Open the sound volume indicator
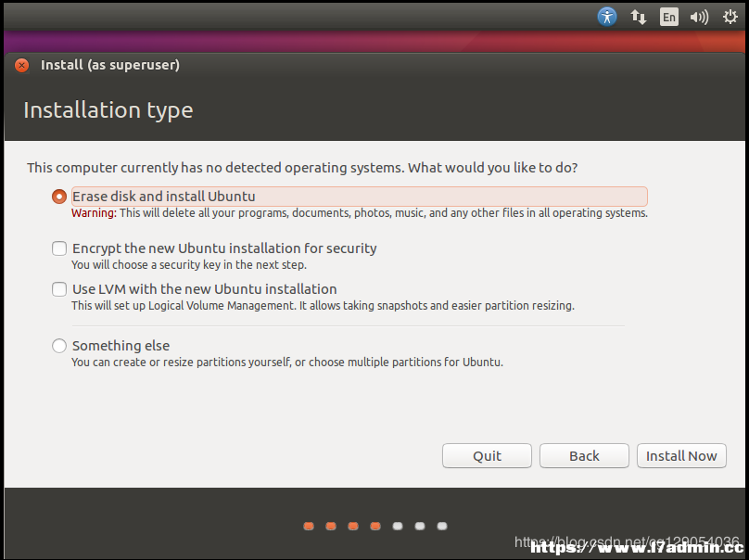Viewport: 749px width, 560px height. 699,18
